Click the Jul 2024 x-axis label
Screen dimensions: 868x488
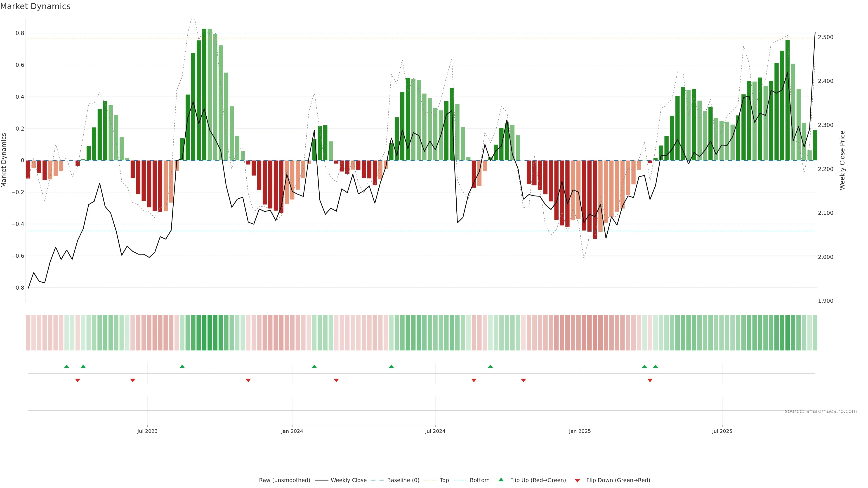pyautogui.click(x=435, y=431)
